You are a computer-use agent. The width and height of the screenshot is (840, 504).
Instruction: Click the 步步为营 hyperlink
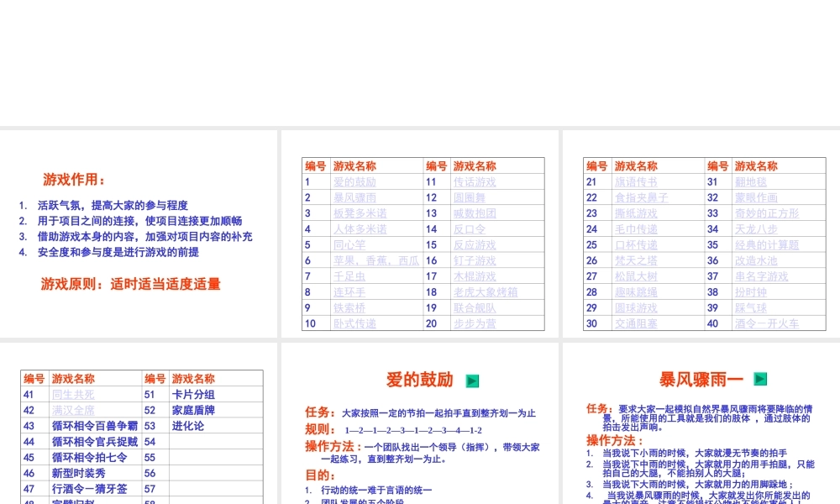pos(475,323)
